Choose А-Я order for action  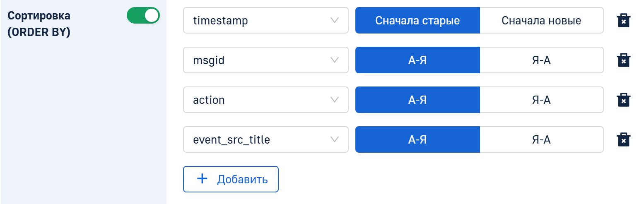pyautogui.click(x=417, y=100)
